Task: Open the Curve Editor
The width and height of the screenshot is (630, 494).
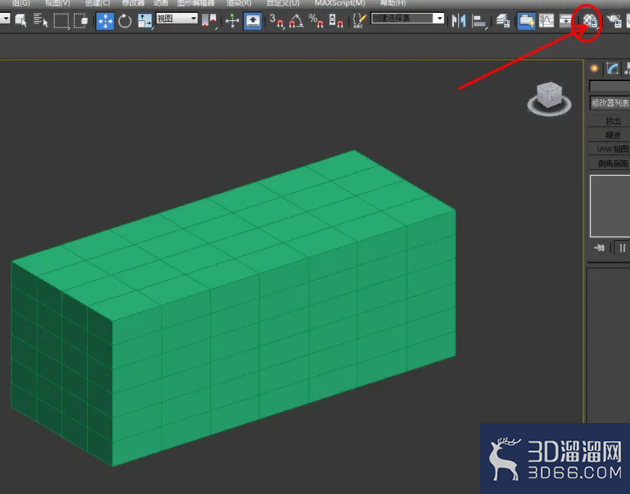Action: click(546, 20)
